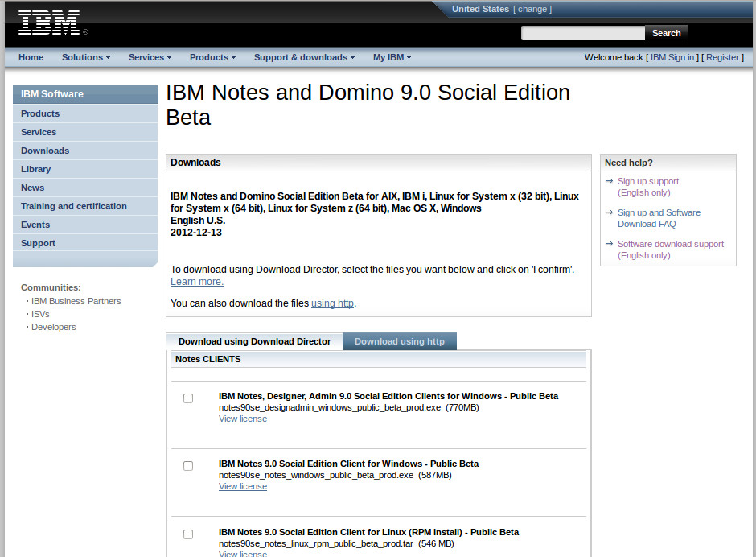Click the search input field
Viewport: 756px width, 557px height.
point(583,33)
